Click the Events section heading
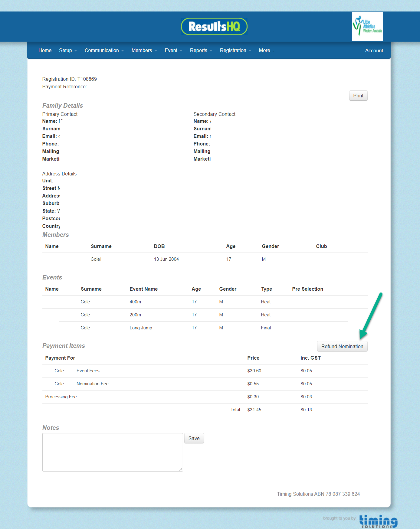Image resolution: width=420 pixels, height=529 pixels. 52,277
